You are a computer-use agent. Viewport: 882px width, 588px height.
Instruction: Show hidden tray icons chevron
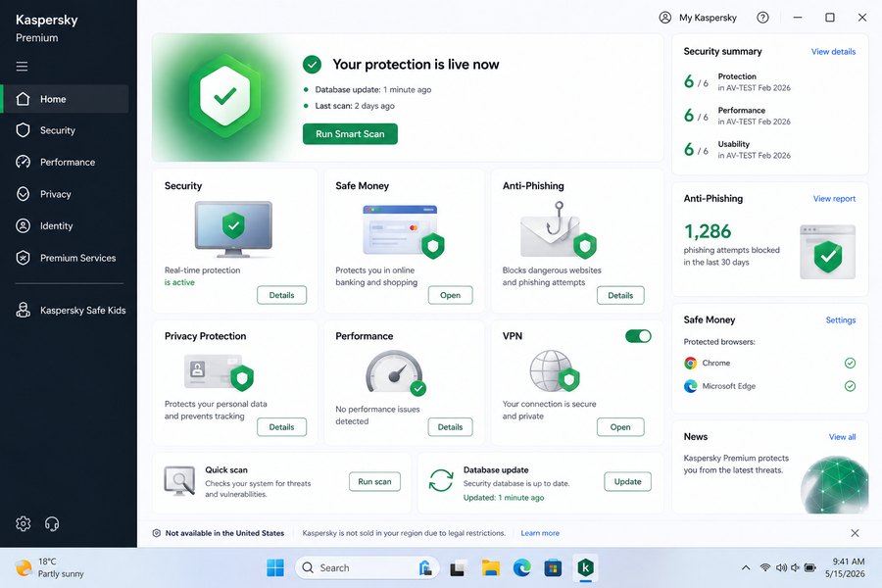pyautogui.click(x=746, y=567)
